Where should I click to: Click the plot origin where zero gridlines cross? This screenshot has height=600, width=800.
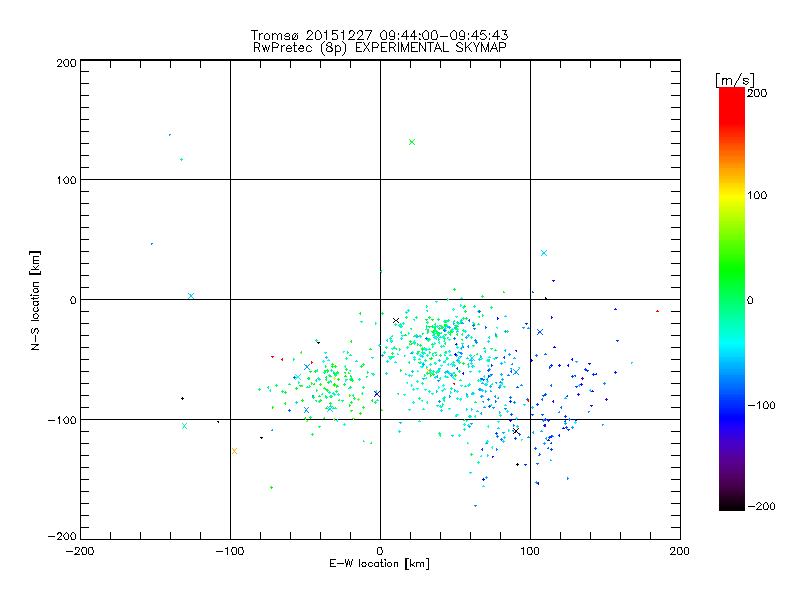pos(380,299)
